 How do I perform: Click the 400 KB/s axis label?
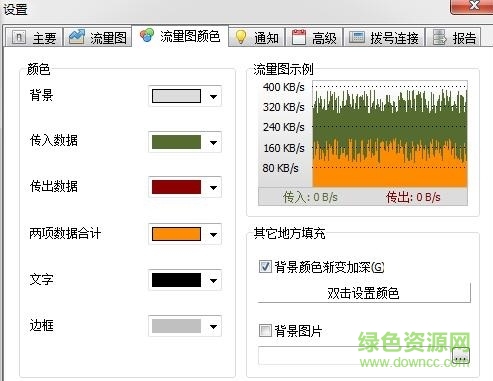(x=284, y=87)
